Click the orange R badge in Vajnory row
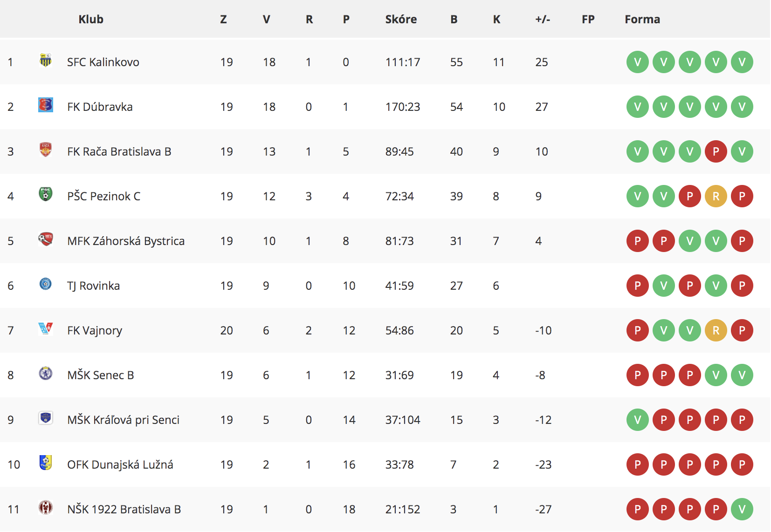771x532 pixels. click(x=716, y=330)
